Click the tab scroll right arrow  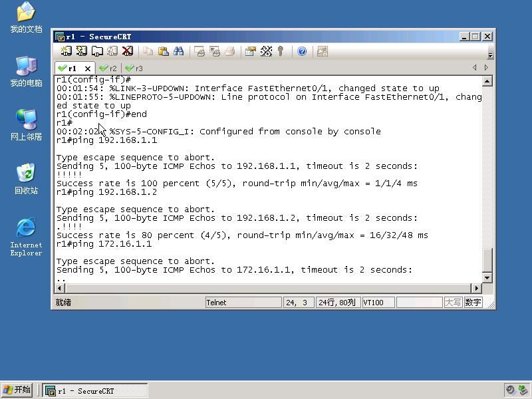coord(486,68)
